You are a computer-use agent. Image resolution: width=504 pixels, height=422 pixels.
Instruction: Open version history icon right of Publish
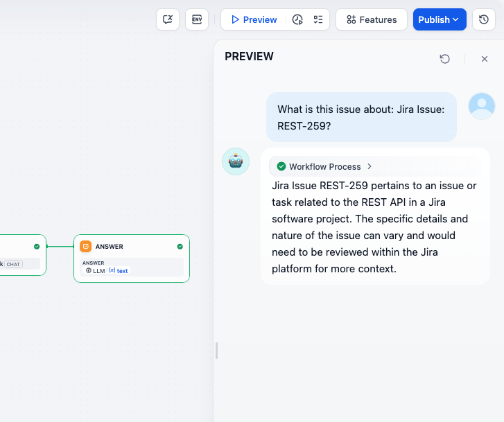tap(484, 19)
